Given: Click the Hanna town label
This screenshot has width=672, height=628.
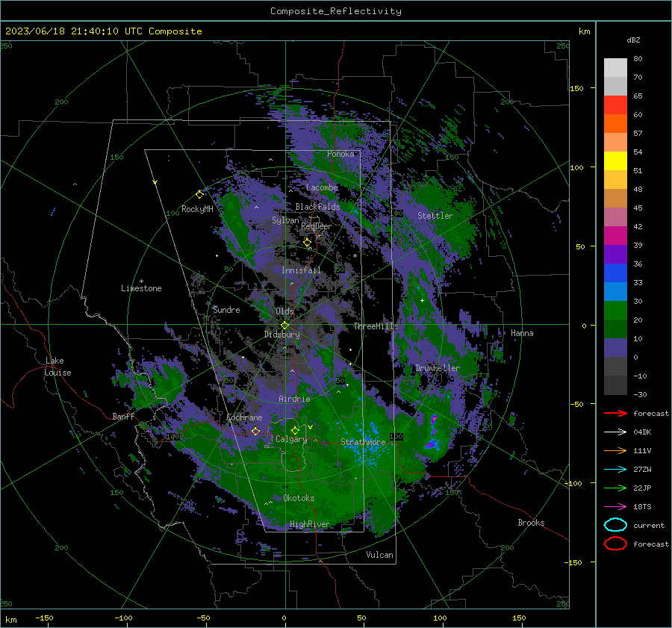Looking at the screenshot, I should [522, 333].
